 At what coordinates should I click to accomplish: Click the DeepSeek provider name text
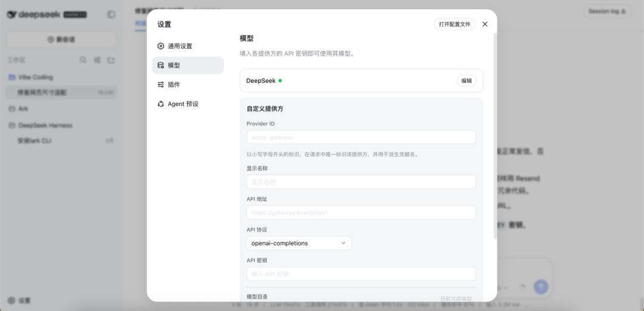pos(261,81)
